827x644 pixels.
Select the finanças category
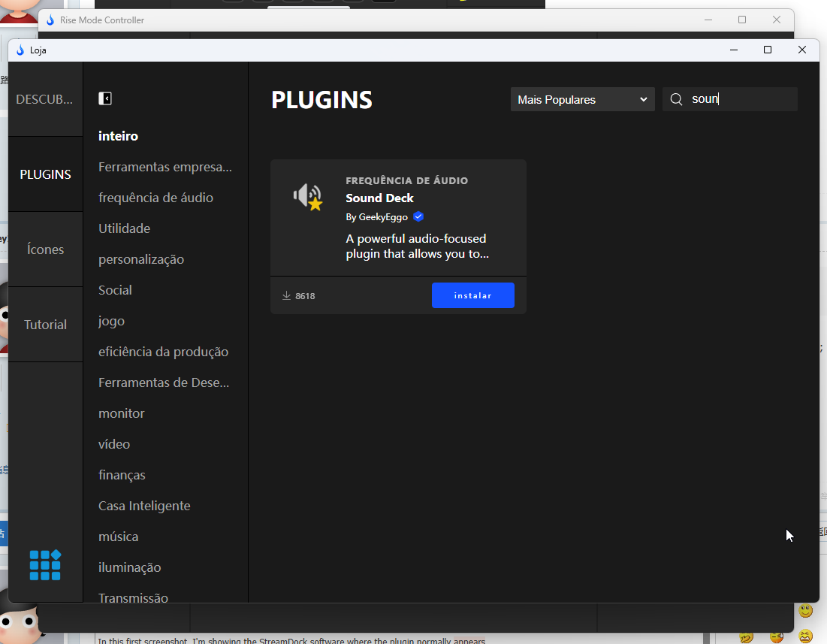pos(122,475)
